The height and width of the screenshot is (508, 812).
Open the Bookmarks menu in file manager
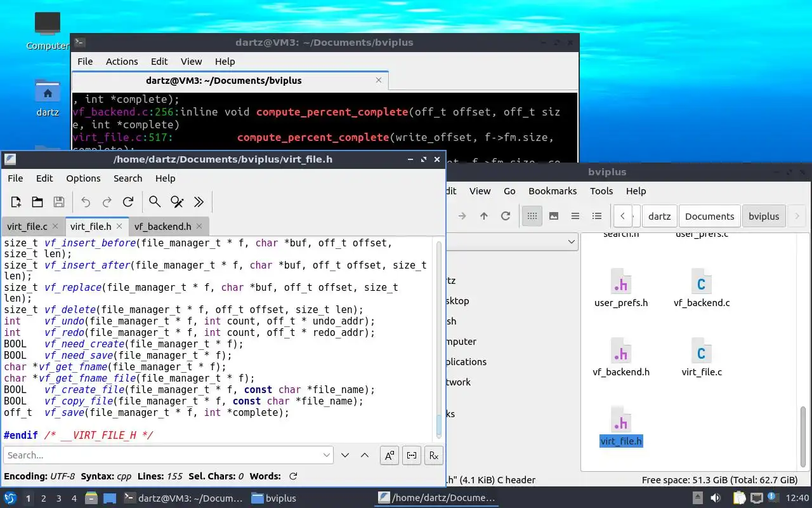tap(553, 191)
